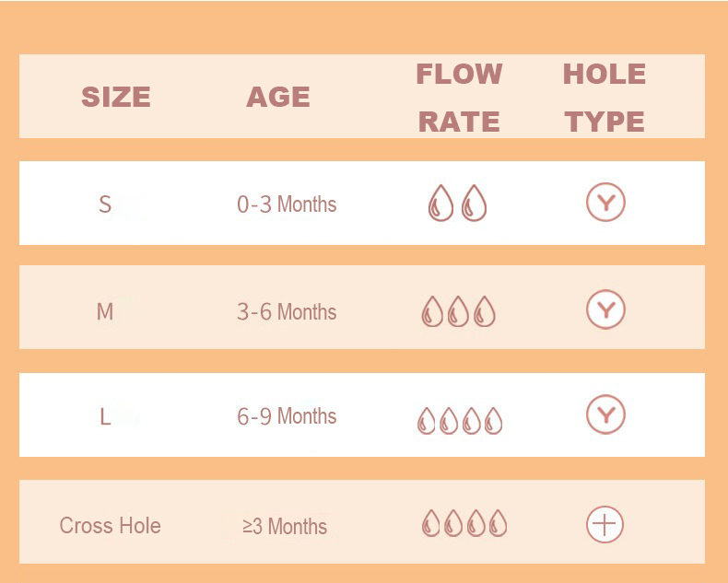The image size is (728, 583).
Task: Click the Cross Hole size label
Action: [110, 526]
